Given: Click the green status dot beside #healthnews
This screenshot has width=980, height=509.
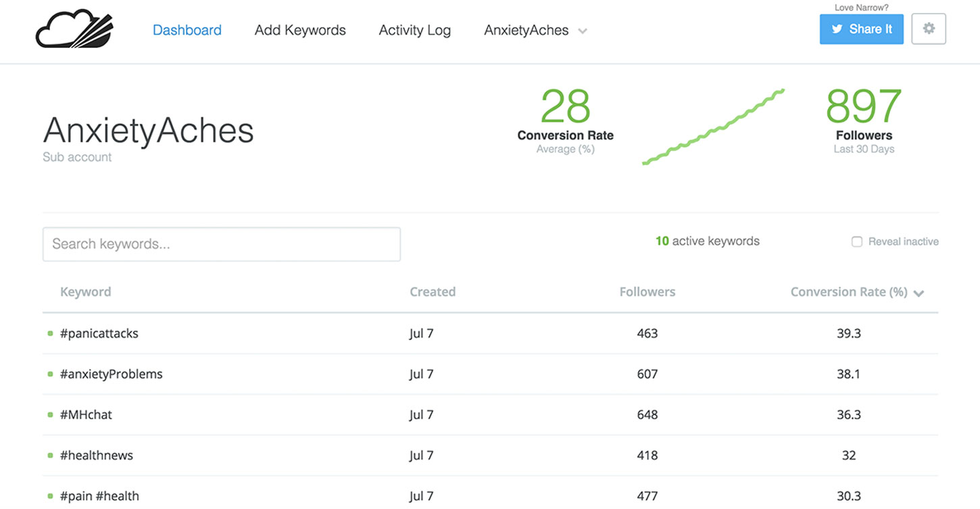Looking at the screenshot, I should pos(50,456).
